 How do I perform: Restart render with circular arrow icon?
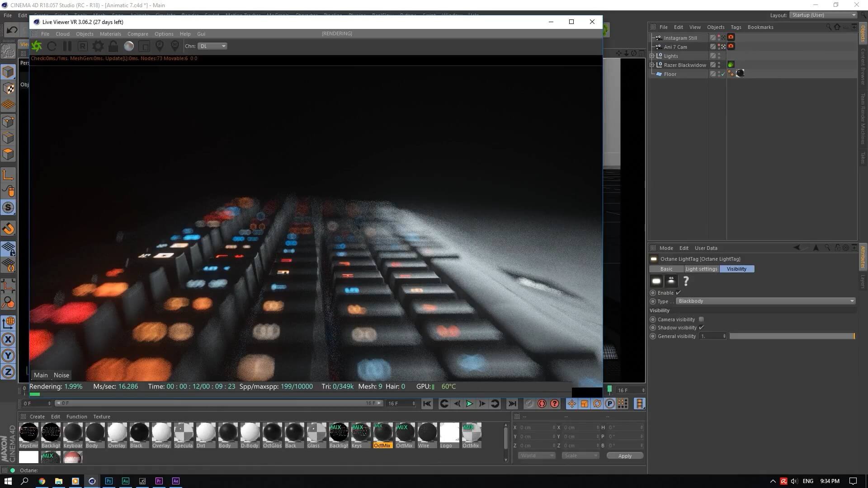point(52,46)
